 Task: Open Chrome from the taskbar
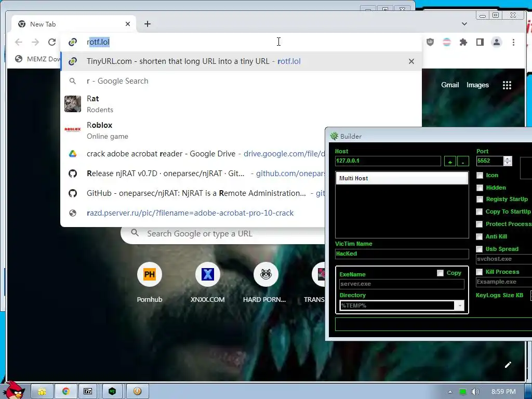[x=66, y=392]
